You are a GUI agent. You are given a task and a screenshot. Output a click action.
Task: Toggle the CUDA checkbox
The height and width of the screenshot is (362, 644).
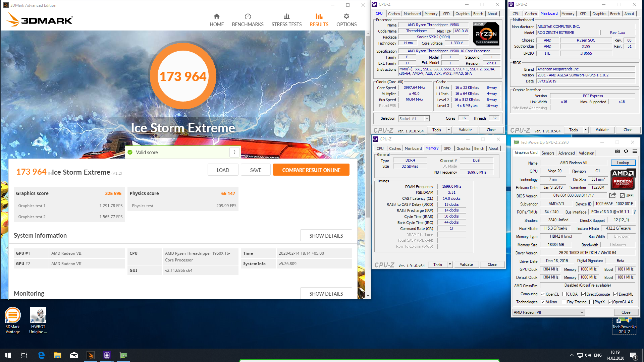pyautogui.click(x=564, y=294)
